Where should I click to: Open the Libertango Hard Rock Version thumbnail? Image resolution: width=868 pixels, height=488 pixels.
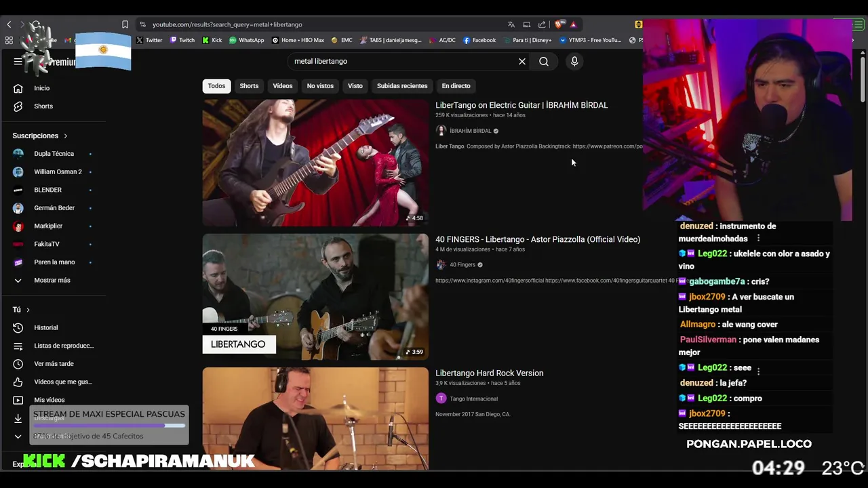[315, 419]
